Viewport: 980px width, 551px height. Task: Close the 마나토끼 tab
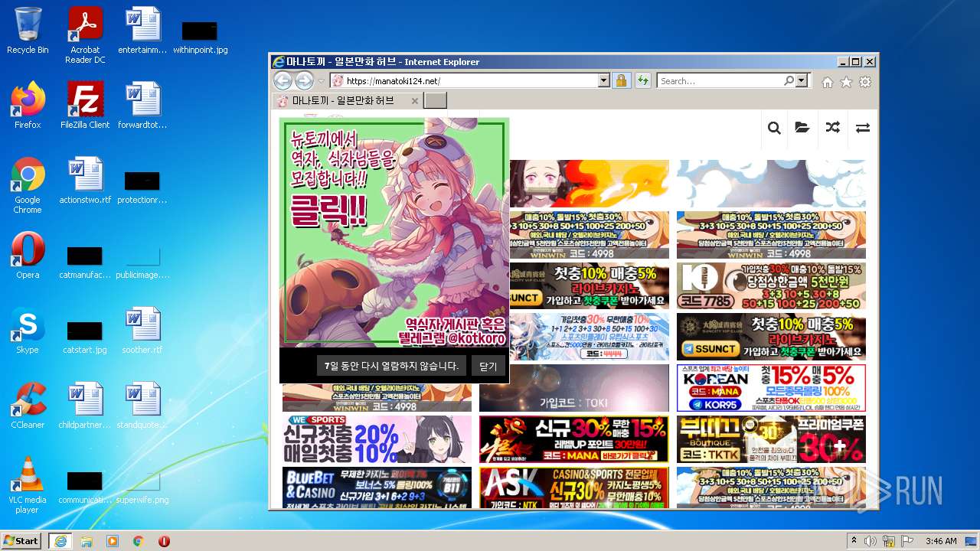(415, 101)
